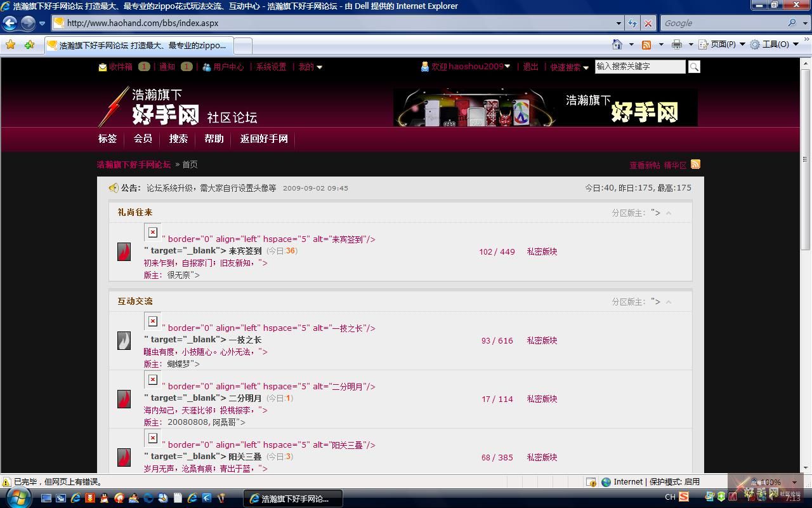
Task: Open the feeds button dropdown arrow
Action: click(661, 44)
